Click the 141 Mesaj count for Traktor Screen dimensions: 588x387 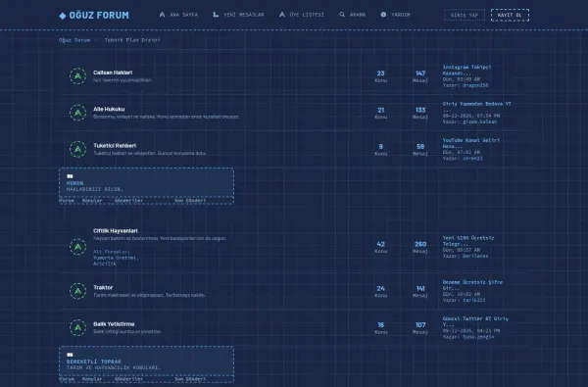click(x=420, y=289)
